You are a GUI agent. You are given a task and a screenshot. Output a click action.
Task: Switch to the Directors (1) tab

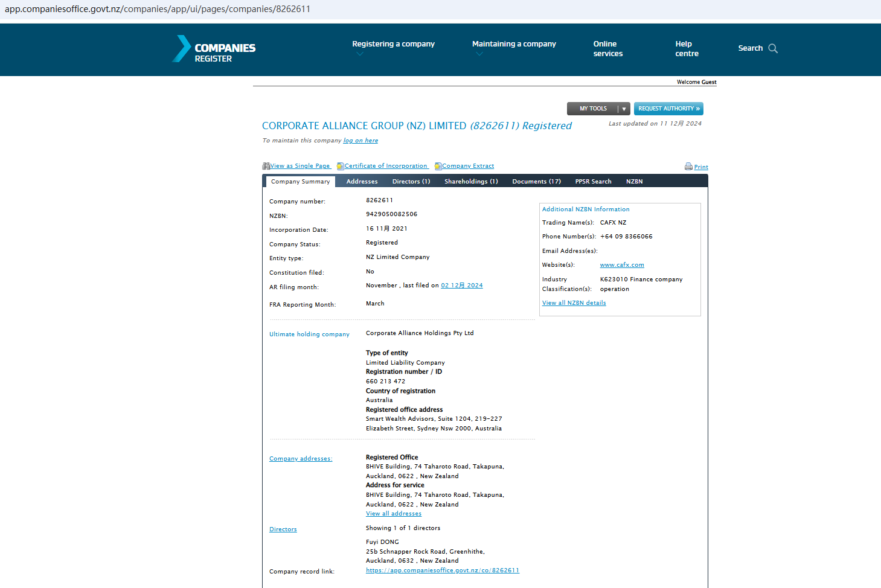pos(411,182)
